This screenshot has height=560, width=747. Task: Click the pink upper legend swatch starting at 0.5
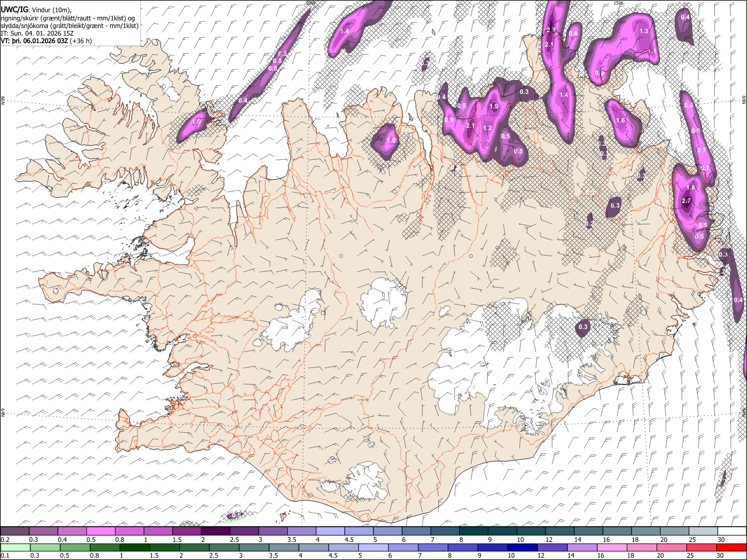pos(101,531)
